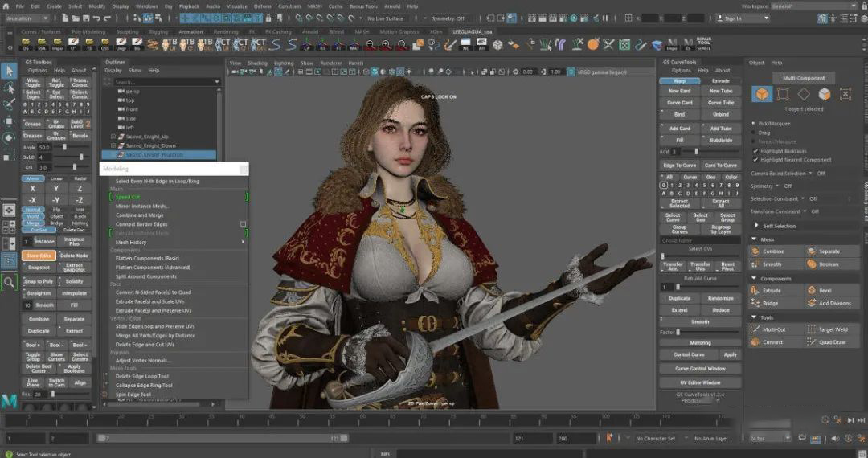The image size is (868, 458).
Task: Select Object selection mode orange cube icon
Action: 762,94
